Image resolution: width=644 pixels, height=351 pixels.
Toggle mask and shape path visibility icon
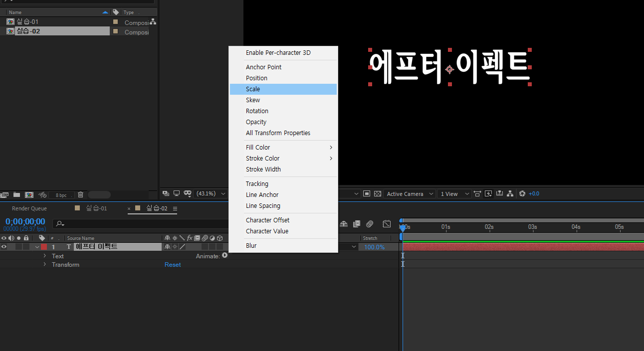point(188,193)
